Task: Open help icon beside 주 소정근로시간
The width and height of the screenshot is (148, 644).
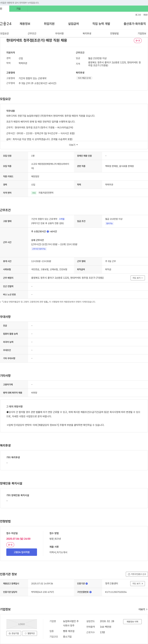Action: pos(48,232)
